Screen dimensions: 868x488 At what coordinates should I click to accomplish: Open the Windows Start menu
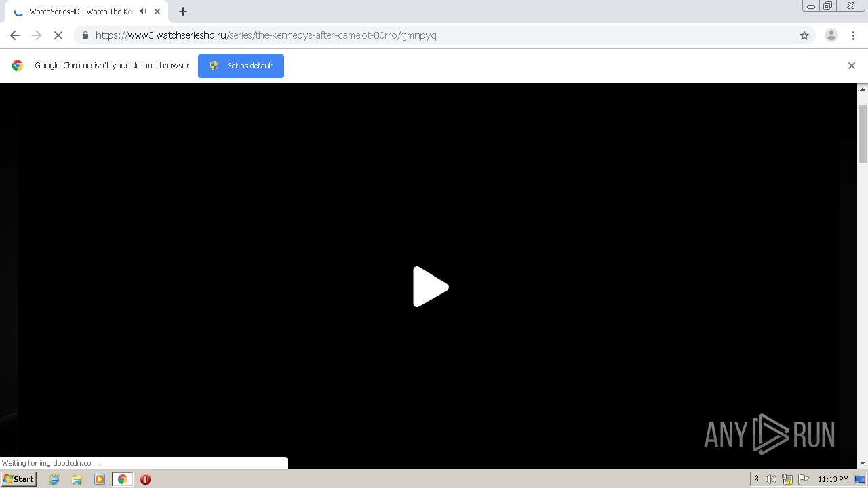coord(18,479)
